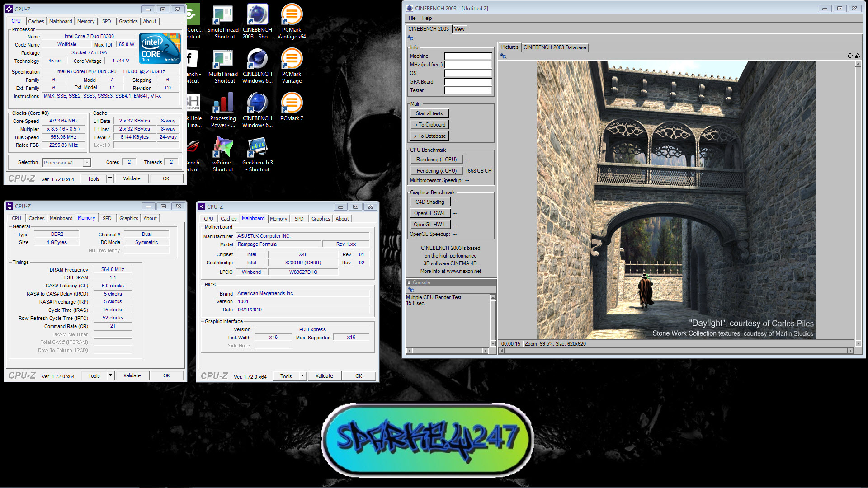Open Processing Power desktop icon
The height and width of the screenshot is (488, 868).
point(223,110)
